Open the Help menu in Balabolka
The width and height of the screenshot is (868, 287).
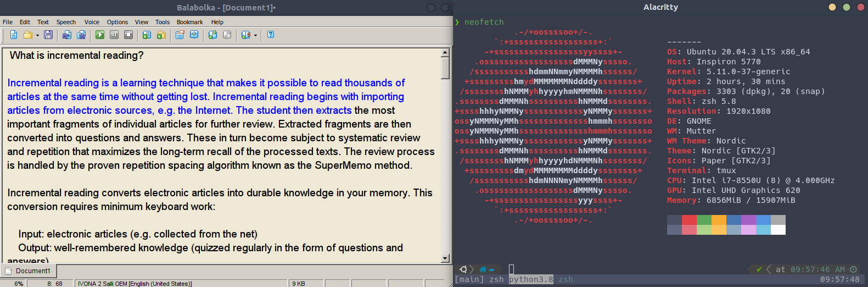pos(217,22)
